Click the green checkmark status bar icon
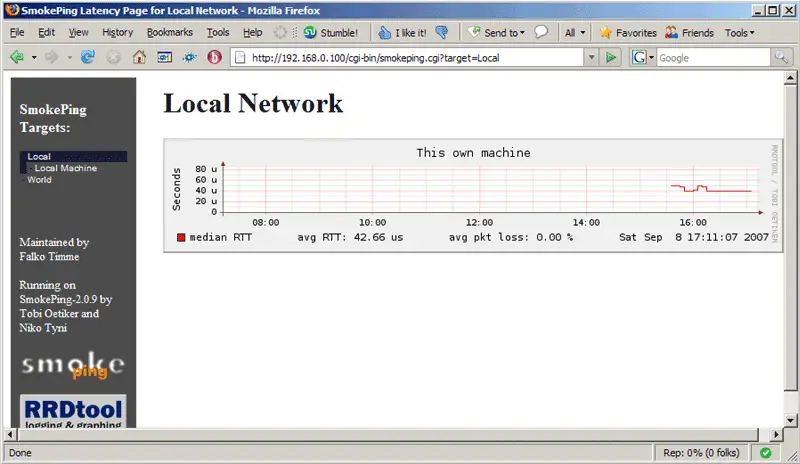Image resolution: width=800 pixels, height=464 pixels. tap(766, 453)
